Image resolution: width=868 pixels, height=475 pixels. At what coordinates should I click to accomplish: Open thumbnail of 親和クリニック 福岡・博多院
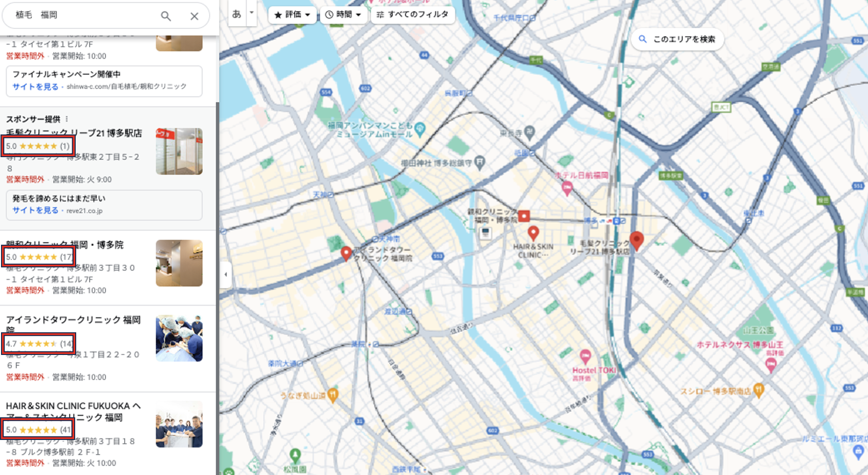coord(179,263)
